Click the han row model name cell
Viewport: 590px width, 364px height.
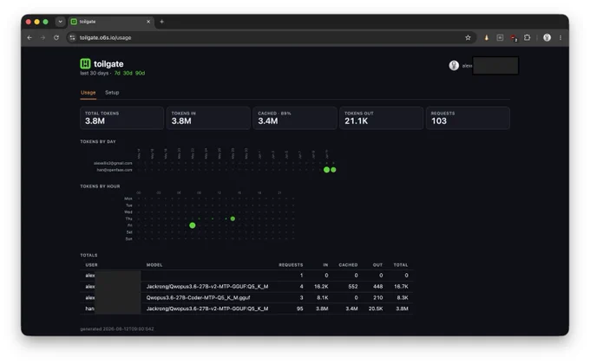[x=207, y=309]
